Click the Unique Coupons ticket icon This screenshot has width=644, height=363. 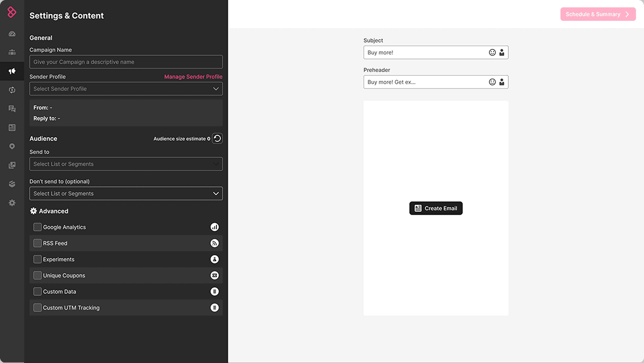tap(215, 276)
